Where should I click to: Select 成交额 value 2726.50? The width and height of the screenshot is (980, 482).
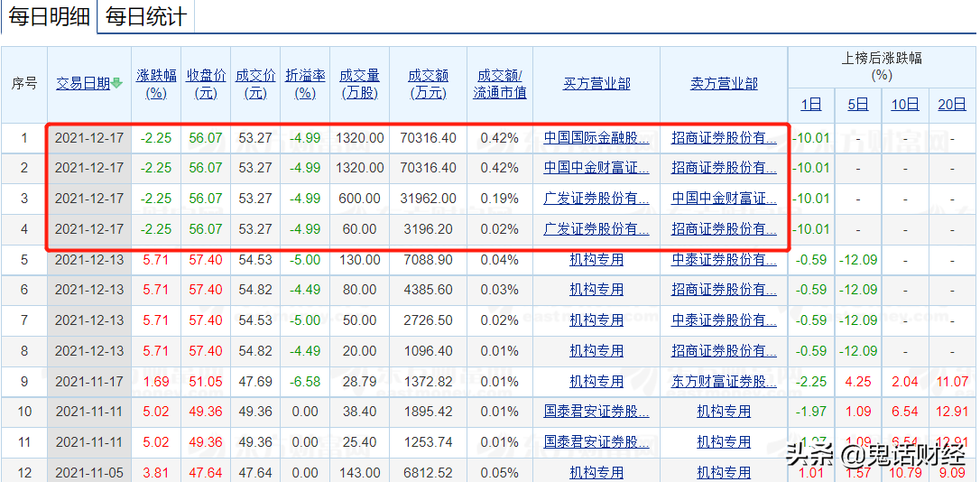[428, 320]
